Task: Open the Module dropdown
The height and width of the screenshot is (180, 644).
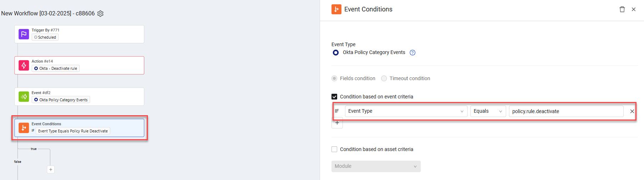Action: 376,166
